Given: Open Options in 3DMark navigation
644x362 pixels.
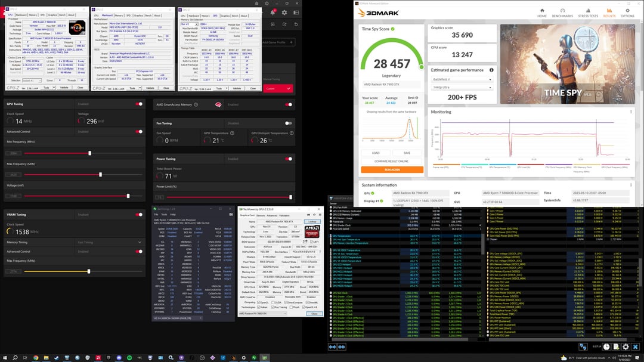Looking at the screenshot, I should coord(627,13).
